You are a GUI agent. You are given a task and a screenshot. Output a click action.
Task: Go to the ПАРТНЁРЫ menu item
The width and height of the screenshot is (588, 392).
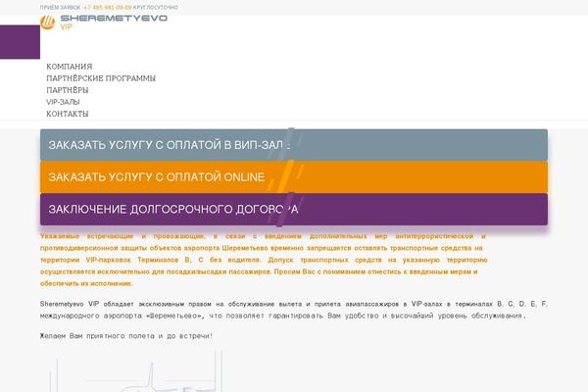point(68,90)
